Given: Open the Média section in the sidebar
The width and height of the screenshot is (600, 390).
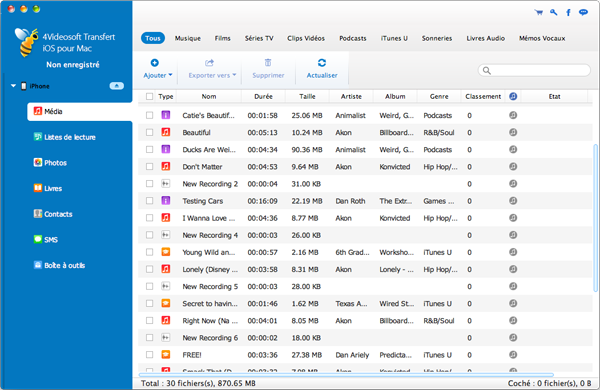Looking at the screenshot, I should (80, 111).
